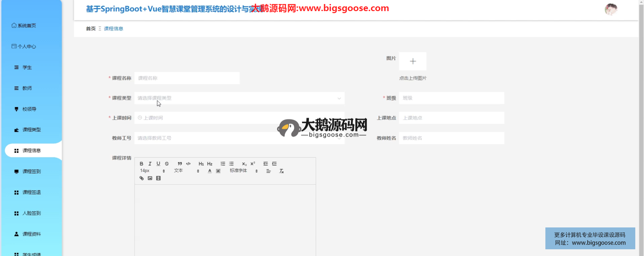Insert an image using the editor image icon
This screenshot has width=644, height=256.
tap(150, 178)
